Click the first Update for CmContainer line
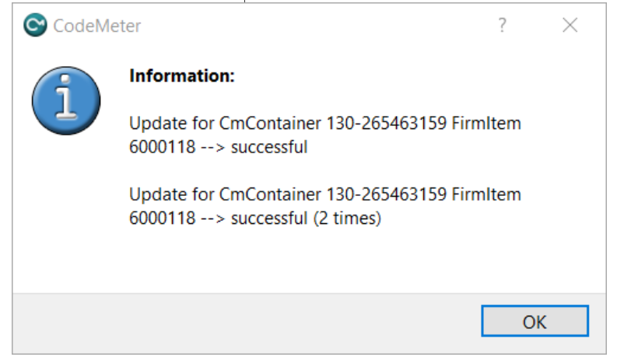 (324, 123)
